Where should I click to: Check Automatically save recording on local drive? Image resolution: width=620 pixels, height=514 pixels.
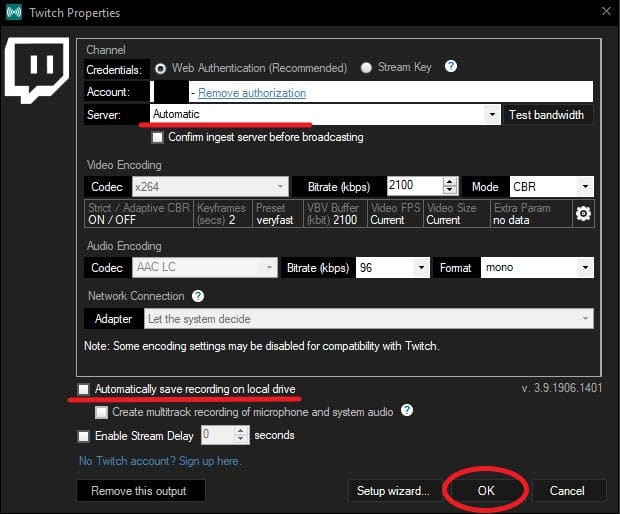84,388
